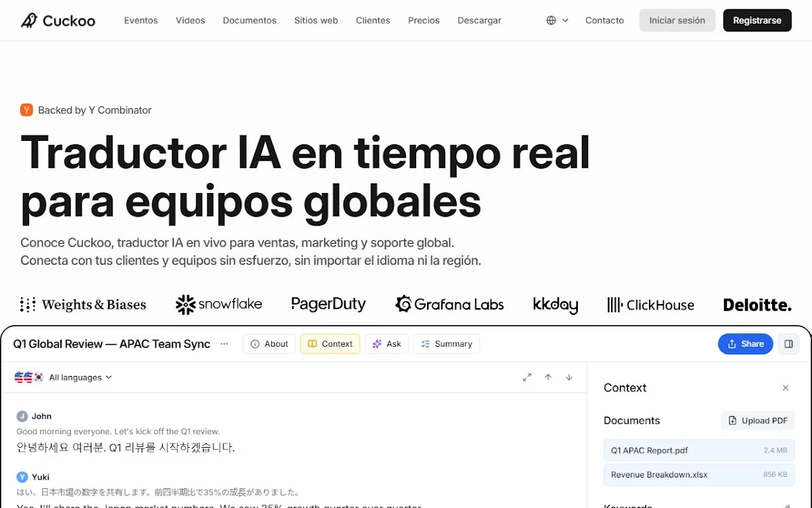Open the Ask tab
The image size is (812, 508).
(x=387, y=344)
